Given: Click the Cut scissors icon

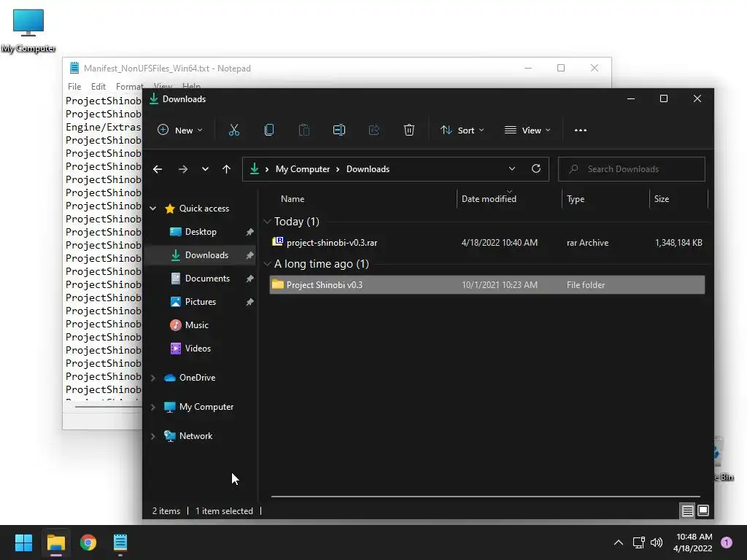Looking at the screenshot, I should pos(234,130).
